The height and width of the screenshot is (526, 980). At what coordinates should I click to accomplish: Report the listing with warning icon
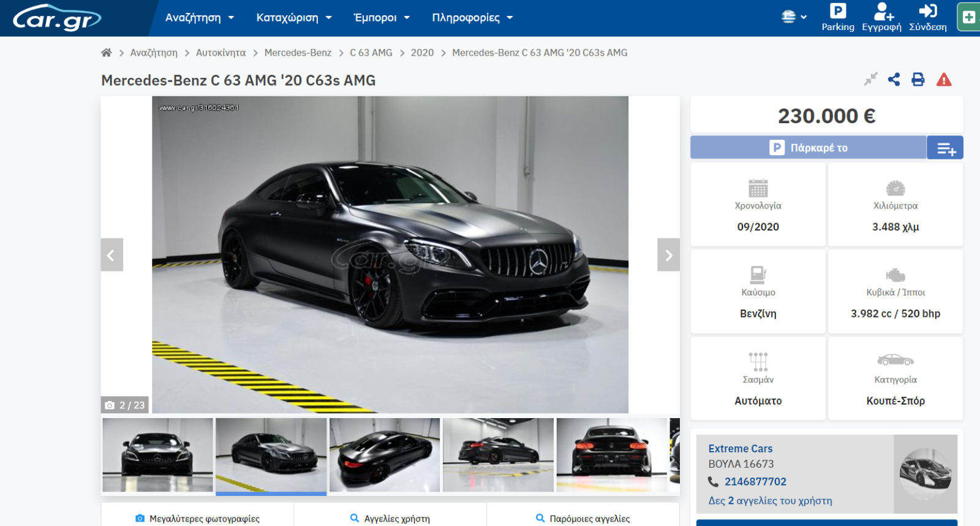point(944,80)
